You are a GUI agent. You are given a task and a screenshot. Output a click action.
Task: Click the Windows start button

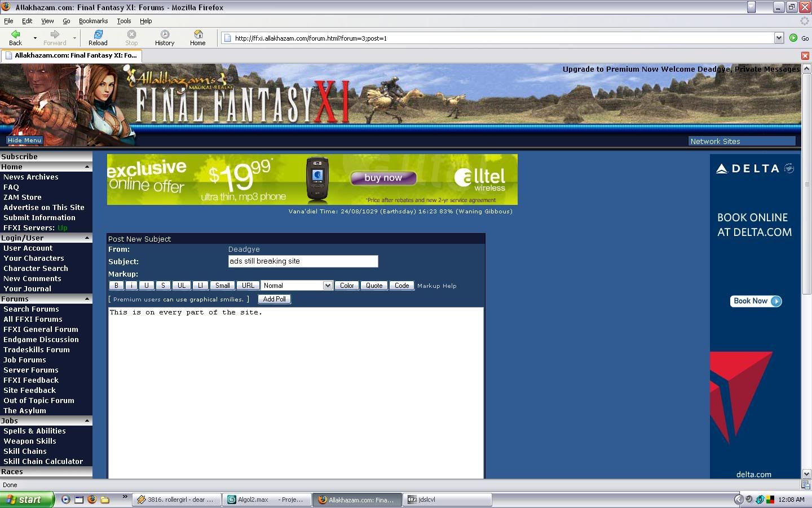pyautogui.click(x=27, y=500)
